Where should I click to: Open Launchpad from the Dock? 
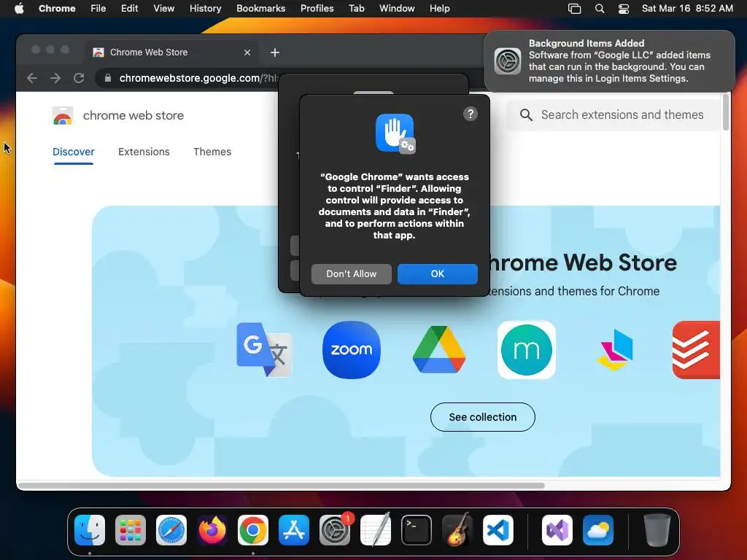131,530
